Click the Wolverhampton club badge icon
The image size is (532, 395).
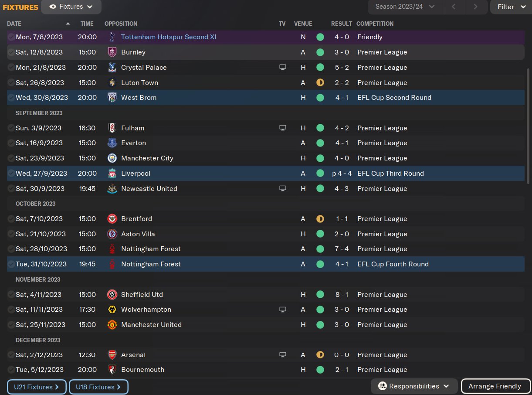click(x=112, y=310)
